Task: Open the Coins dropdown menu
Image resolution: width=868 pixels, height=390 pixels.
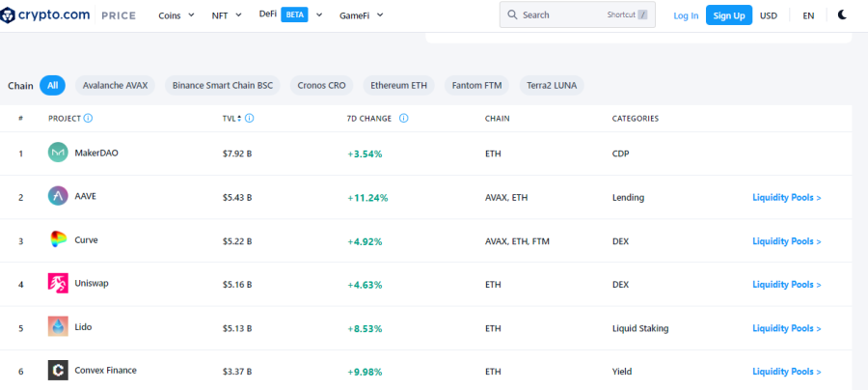Action: [176, 14]
